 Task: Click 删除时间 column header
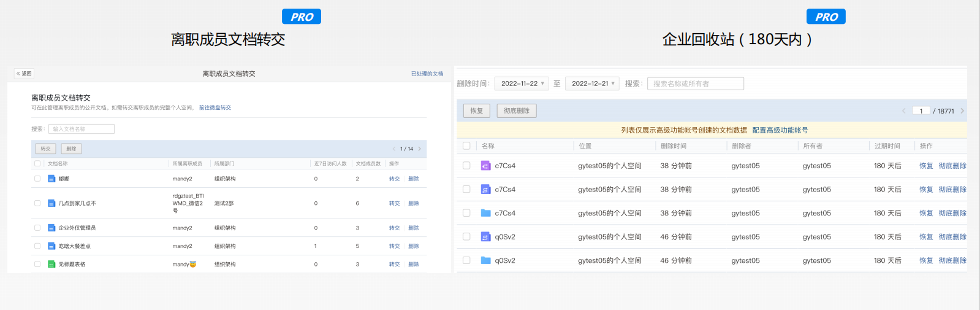(674, 146)
